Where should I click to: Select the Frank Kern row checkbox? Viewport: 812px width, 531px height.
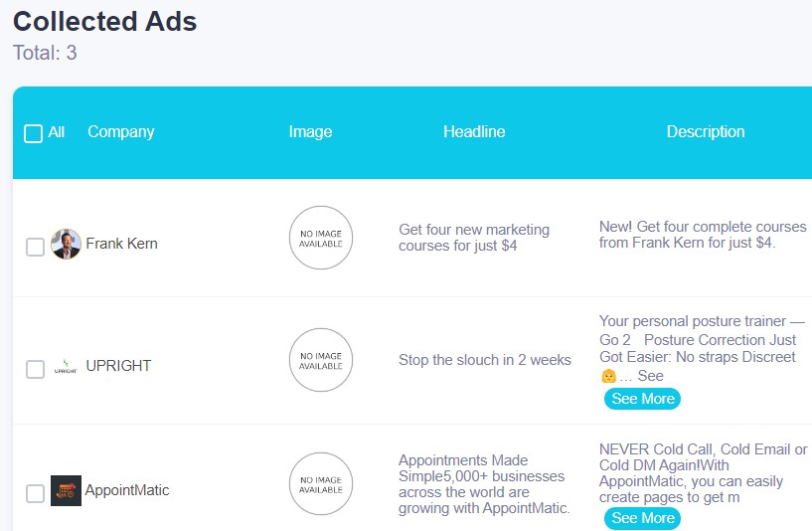(x=35, y=247)
